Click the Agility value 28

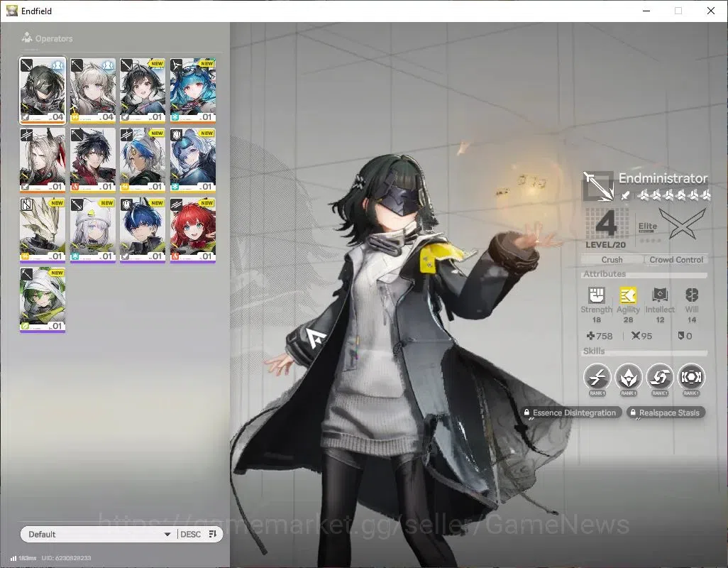click(x=628, y=320)
